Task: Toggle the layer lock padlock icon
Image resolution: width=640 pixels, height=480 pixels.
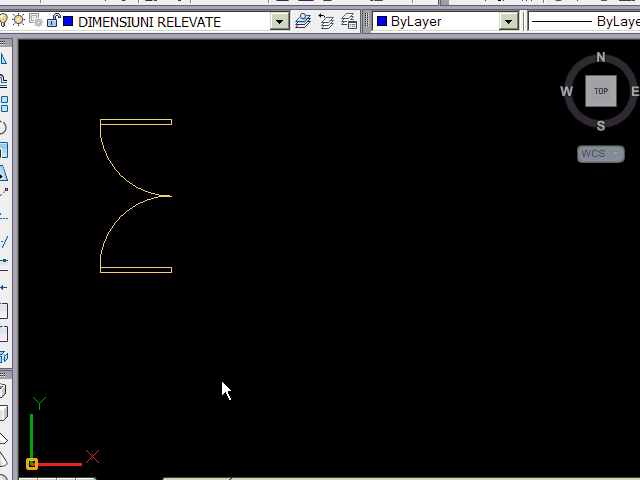Action: (x=53, y=20)
